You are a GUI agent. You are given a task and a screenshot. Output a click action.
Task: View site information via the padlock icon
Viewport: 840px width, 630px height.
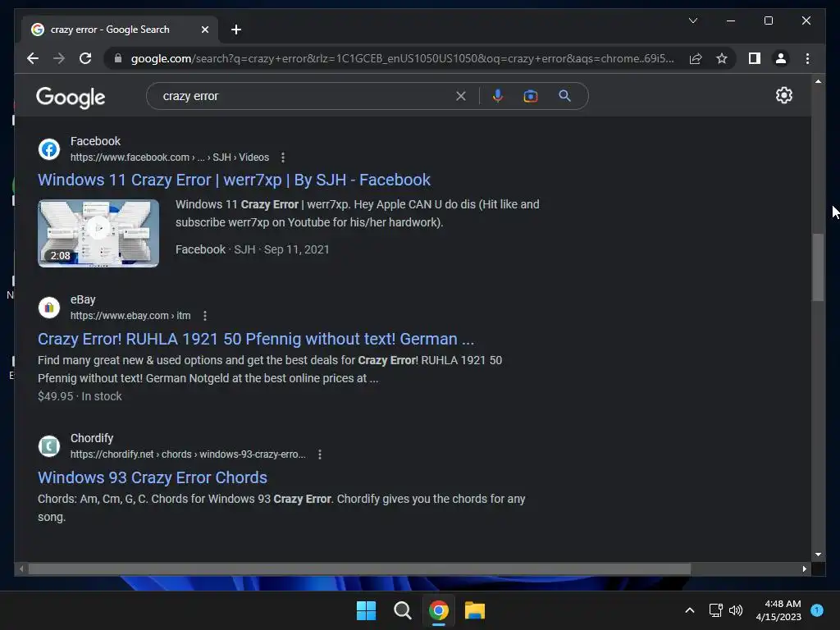(118, 58)
